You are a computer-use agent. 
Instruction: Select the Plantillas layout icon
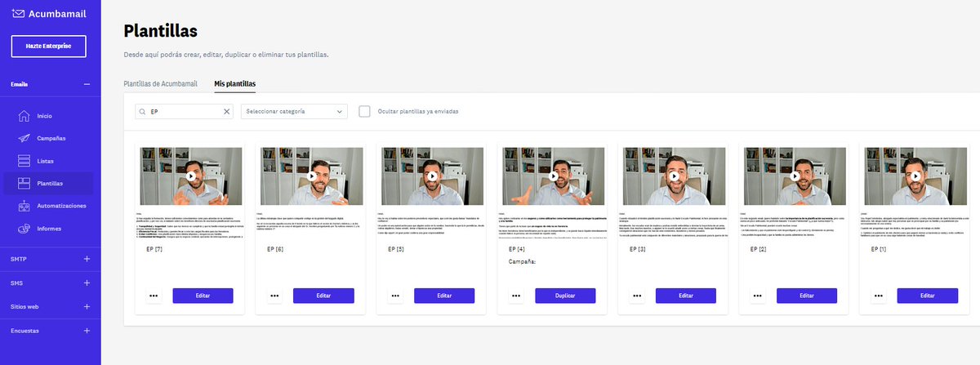tap(24, 183)
